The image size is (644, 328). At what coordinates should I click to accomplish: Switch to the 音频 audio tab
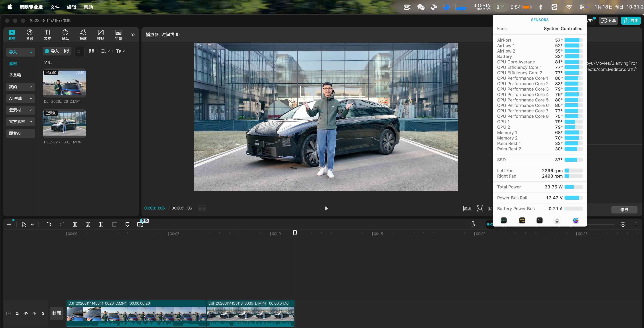[x=30, y=34]
